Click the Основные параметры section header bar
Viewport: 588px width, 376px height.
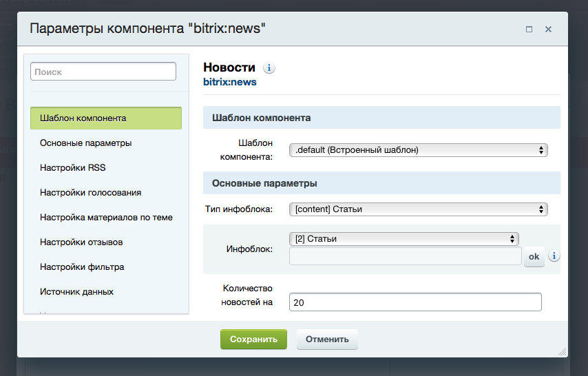[381, 183]
